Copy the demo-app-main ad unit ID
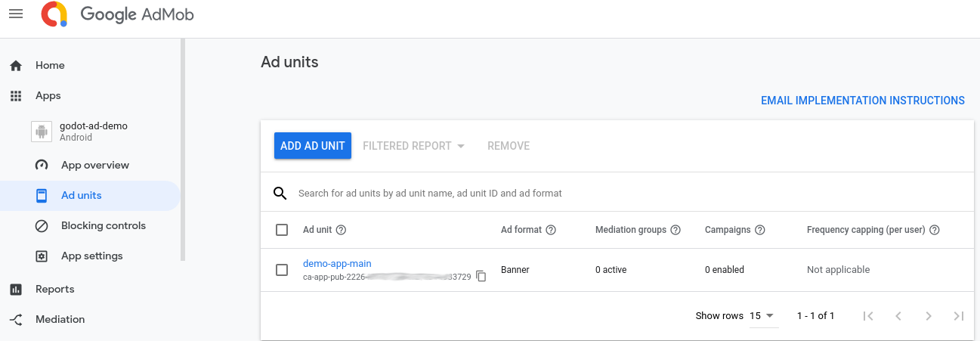Image resolution: width=980 pixels, height=341 pixels. (481, 277)
